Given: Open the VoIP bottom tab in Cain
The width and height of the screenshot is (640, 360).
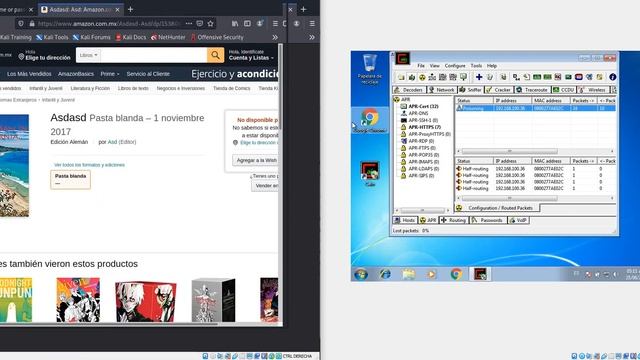Looking at the screenshot, I should coord(519,220).
